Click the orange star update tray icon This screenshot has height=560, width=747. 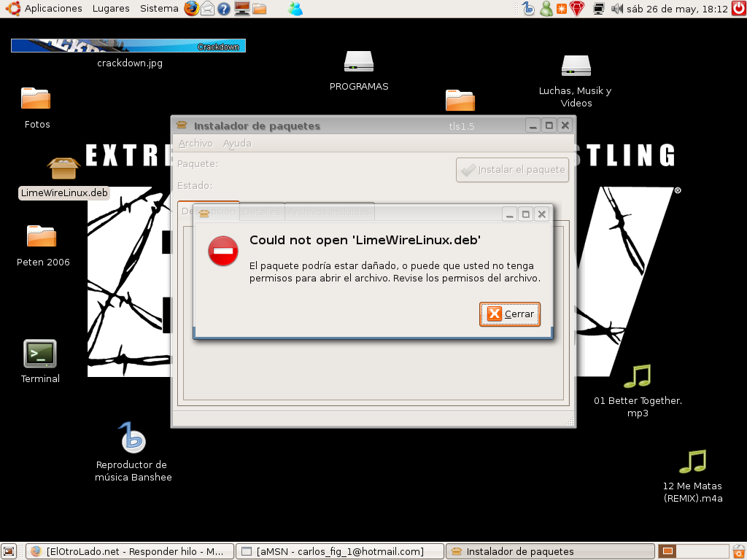[562, 9]
